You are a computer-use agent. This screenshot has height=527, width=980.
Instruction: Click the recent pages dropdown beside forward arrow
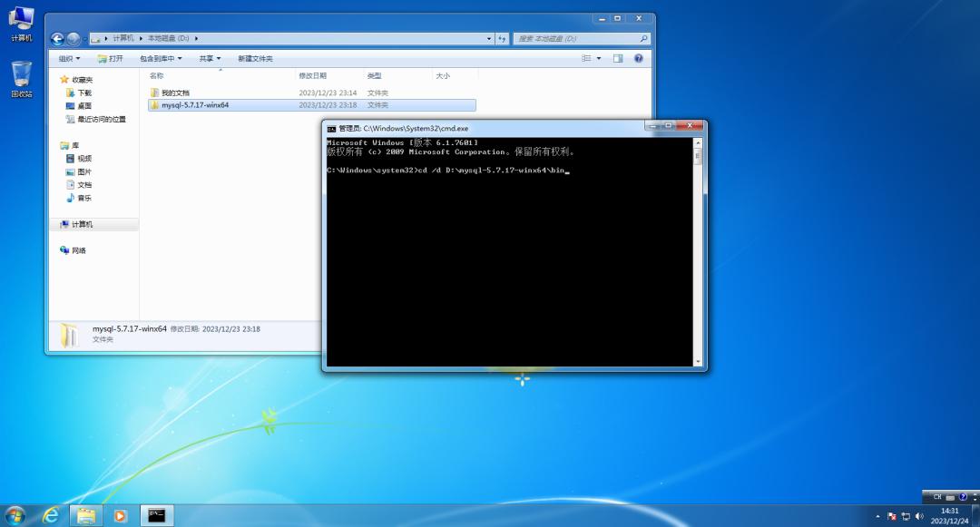(x=84, y=39)
